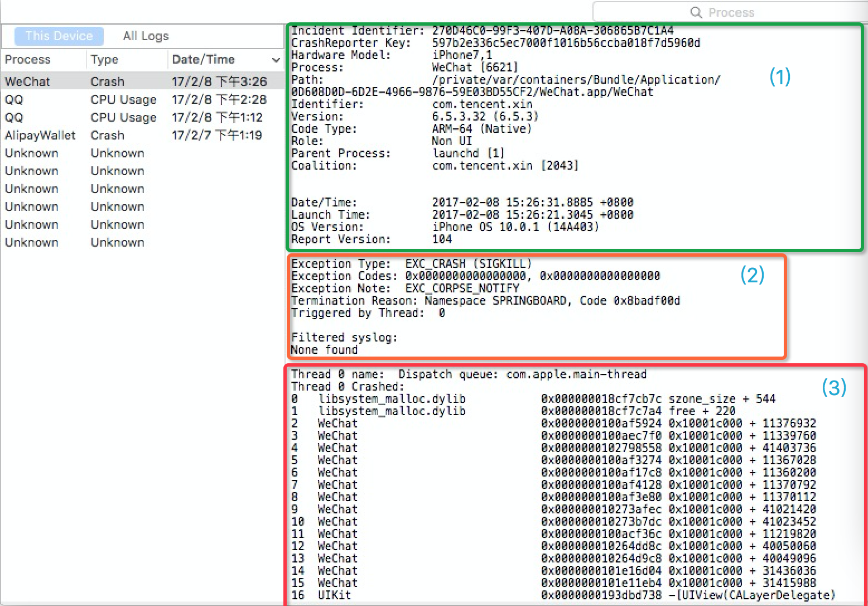Click the WeChat row's Crash type cell
Image resolution: width=868 pixels, height=606 pixels.
pyautogui.click(x=108, y=81)
